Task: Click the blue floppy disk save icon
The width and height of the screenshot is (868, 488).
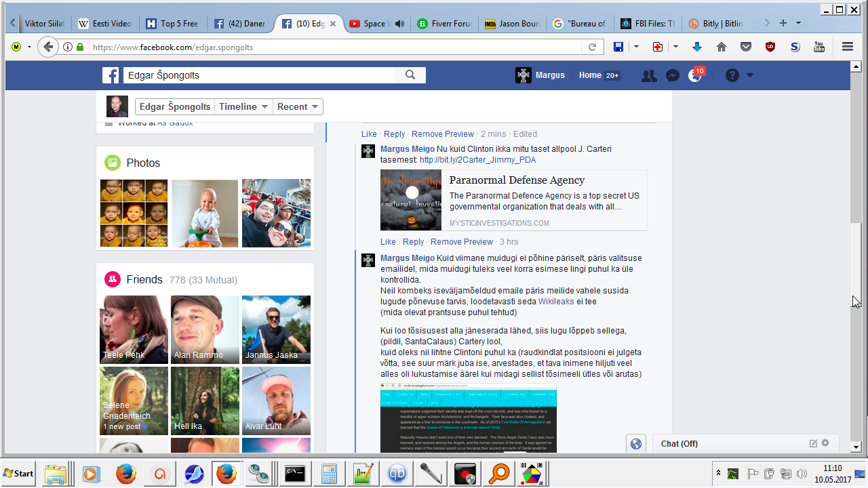Action: click(x=618, y=47)
